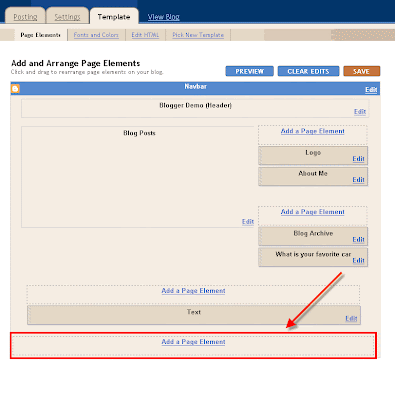The width and height of the screenshot is (395, 400).
Task: Choose Pick New Template
Action: tap(198, 35)
